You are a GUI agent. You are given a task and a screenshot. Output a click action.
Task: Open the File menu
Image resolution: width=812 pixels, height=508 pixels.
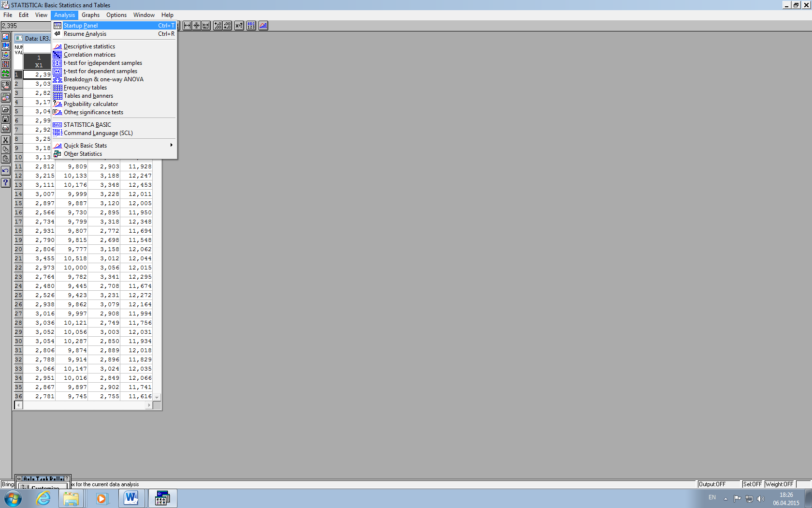[8, 15]
